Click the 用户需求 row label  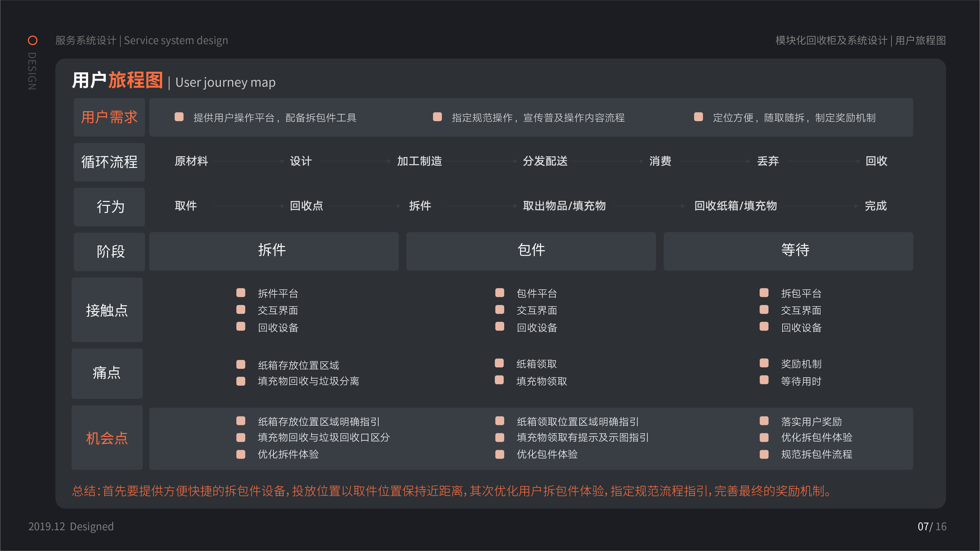click(x=109, y=117)
